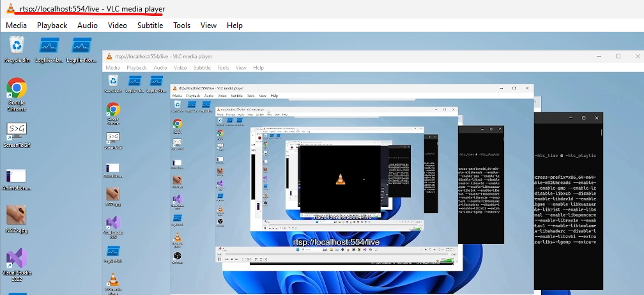Click Playback in the second nested VLC window
The height and width of the screenshot is (295, 644).
pos(193,96)
